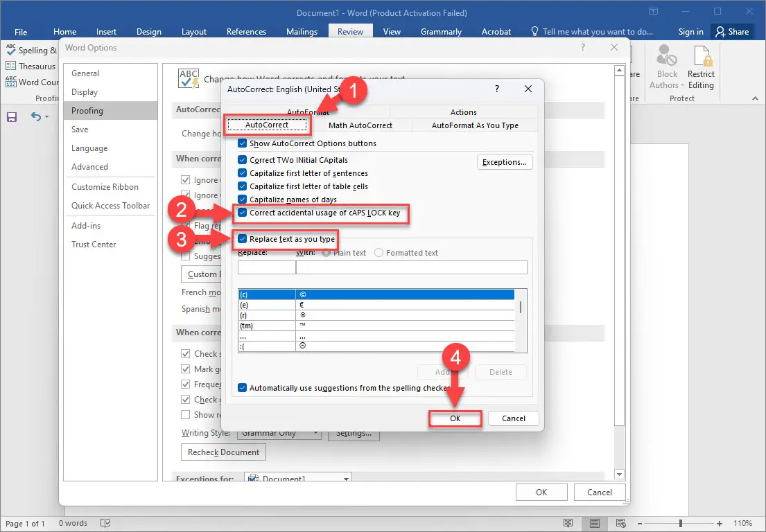Select Customize Ribbon in Word Options sidebar
The width and height of the screenshot is (766, 532).
[105, 187]
